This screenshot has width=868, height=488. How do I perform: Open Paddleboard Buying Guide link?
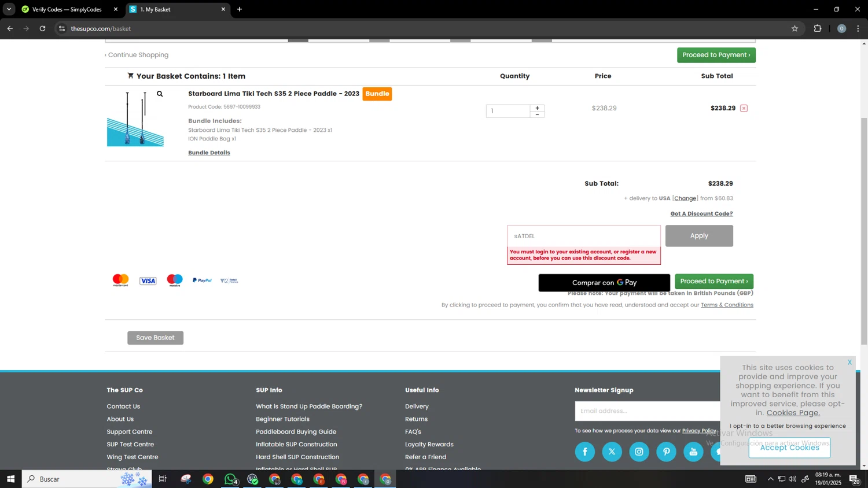pos(296,432)
